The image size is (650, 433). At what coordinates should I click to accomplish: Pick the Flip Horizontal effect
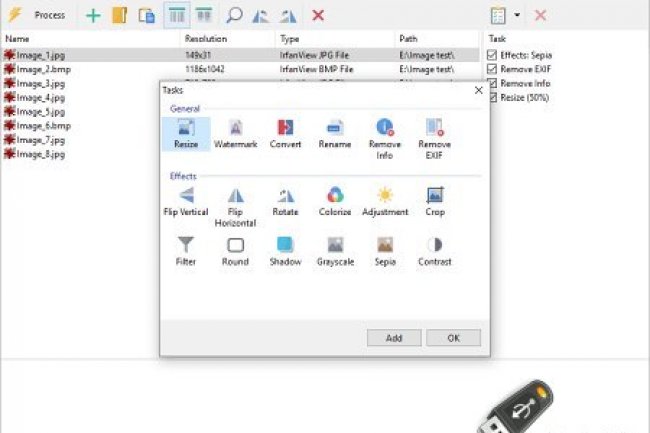[235, 207]
